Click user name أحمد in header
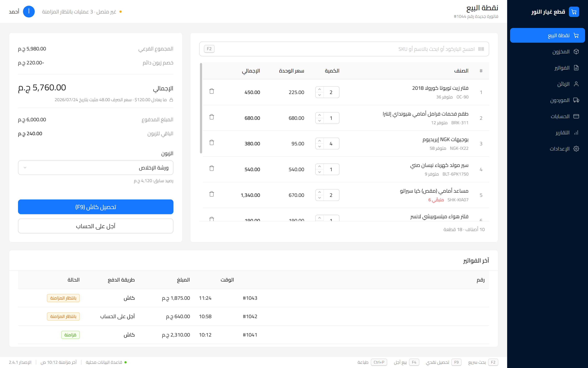Image resolution: width=588 pixels, height=368 pixels. point(14,12)
